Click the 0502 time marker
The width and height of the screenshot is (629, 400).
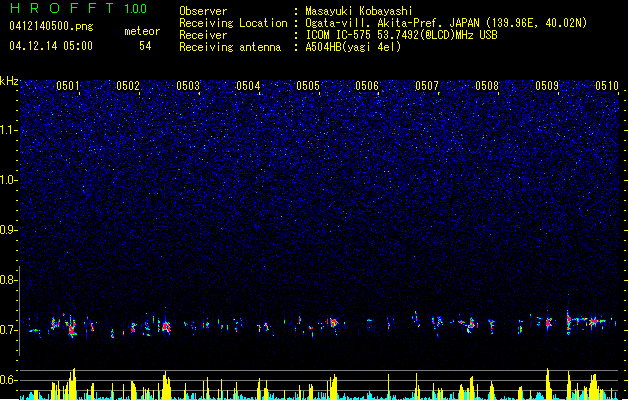pyautogui.click(x=128, y=86)
